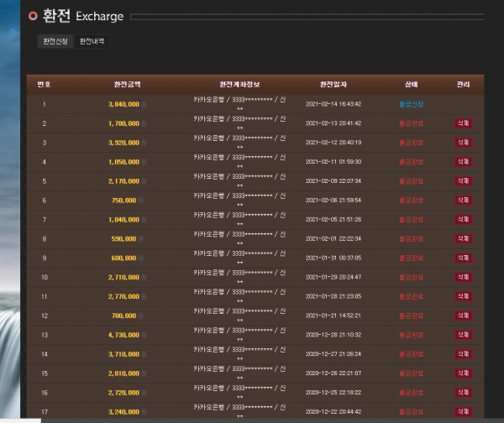Click the 관리 column header
The width and height of the screenshot is (504, 423).
463,85
